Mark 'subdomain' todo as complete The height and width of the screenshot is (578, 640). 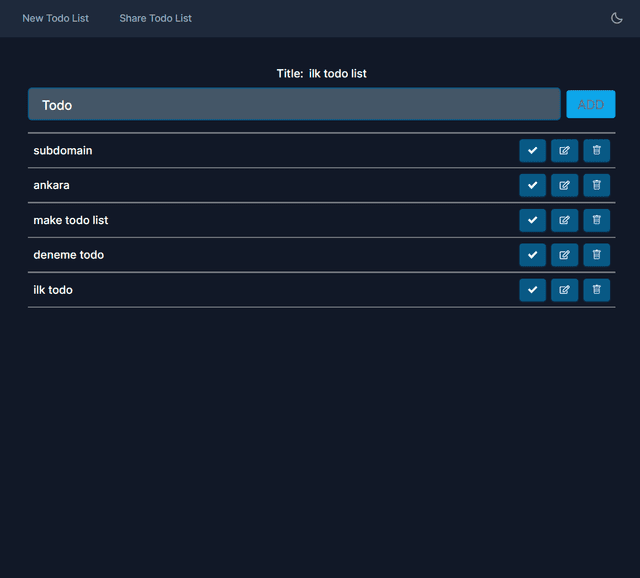[x=532, y=151]
